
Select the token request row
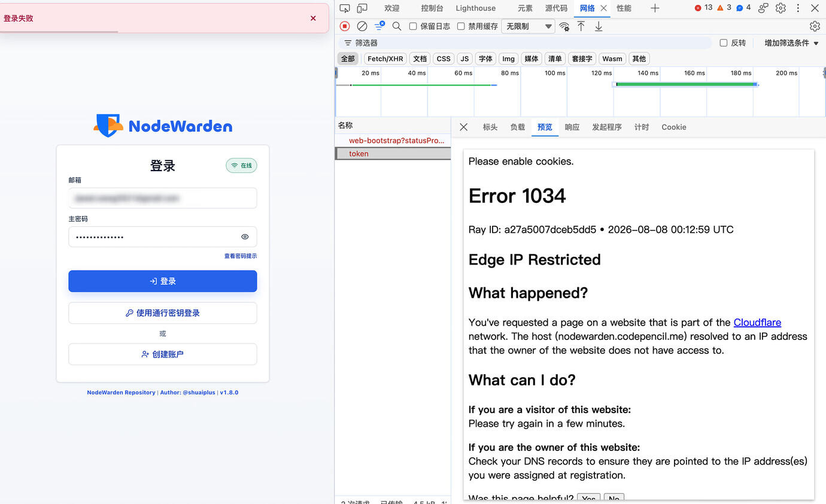click(393, 154)
